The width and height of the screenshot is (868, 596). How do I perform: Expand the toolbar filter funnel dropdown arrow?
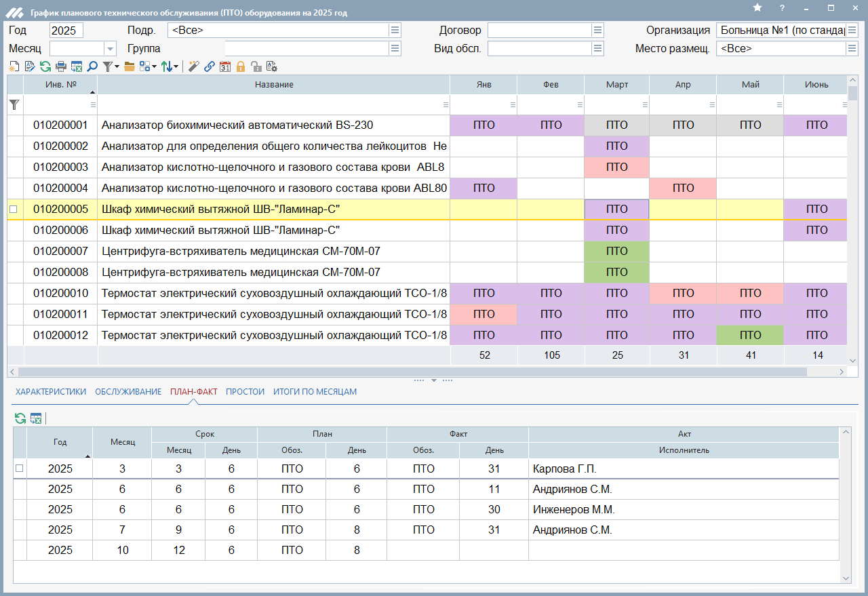click(117, 66)
